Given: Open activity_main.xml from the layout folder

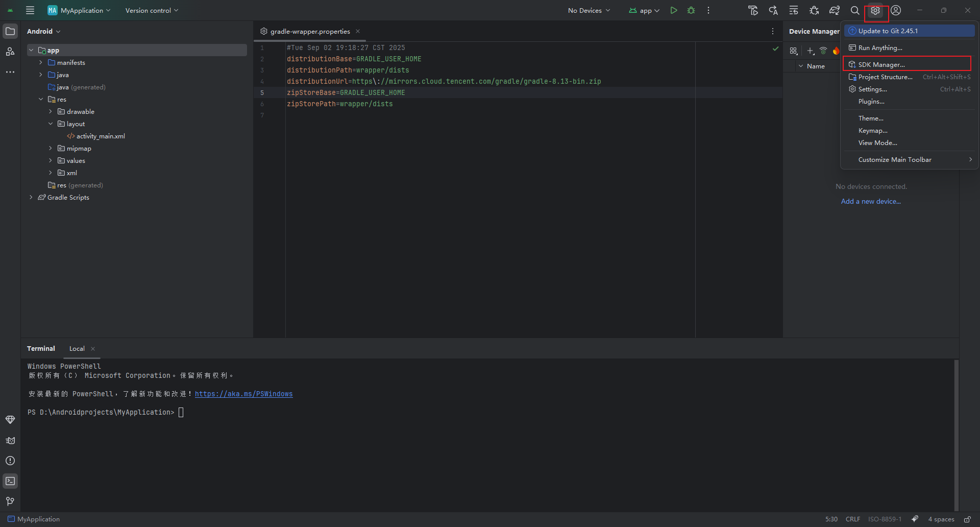Looking at the screenshot, I should 100,136.
